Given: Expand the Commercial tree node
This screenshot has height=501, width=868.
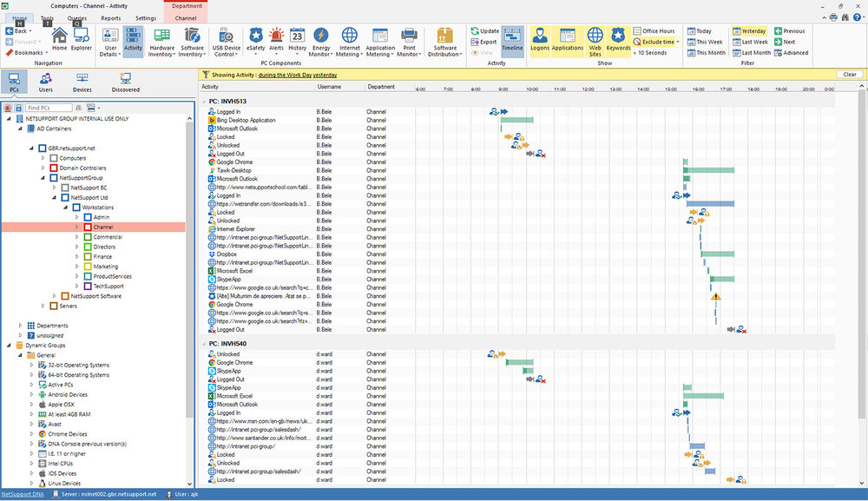Looking at the screenshot, I should [x=77, y=237].
